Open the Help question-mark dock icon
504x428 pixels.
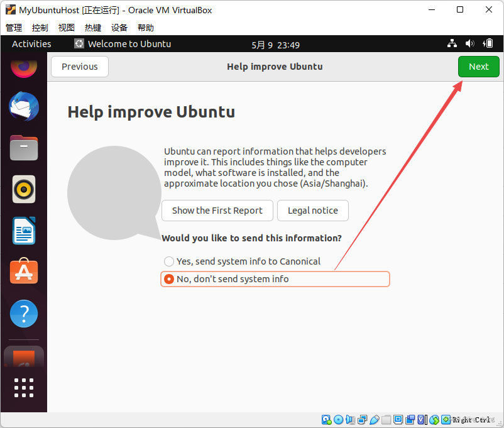tap(24, 314)
